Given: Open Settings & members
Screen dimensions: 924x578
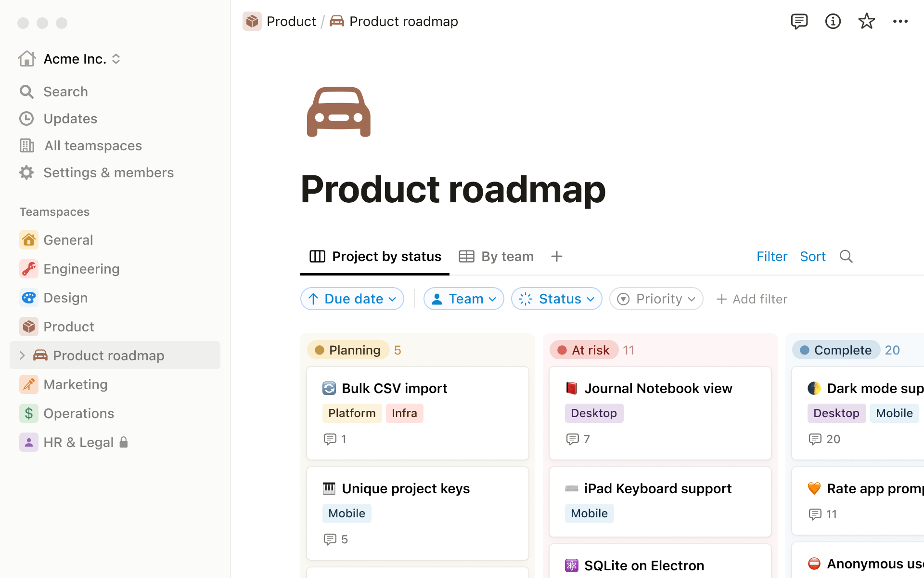Looking at the screenshot, I should click(x=108, y=172).
